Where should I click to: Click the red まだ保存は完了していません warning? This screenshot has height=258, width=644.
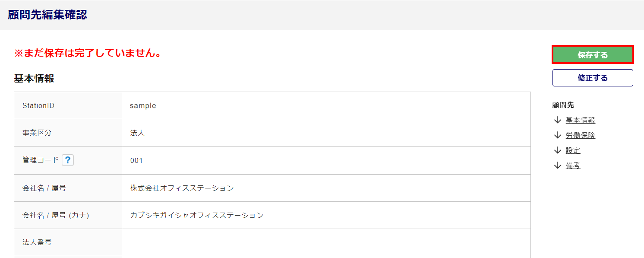coord(88,53)
